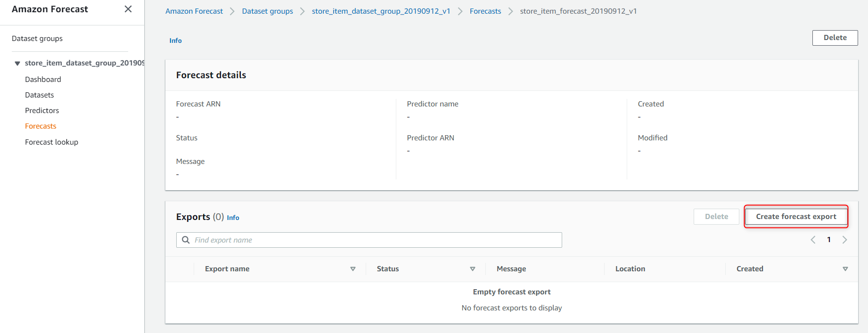Focus the Find export name search field
This screenshot has width=868, height=333.
pos(369,240)
